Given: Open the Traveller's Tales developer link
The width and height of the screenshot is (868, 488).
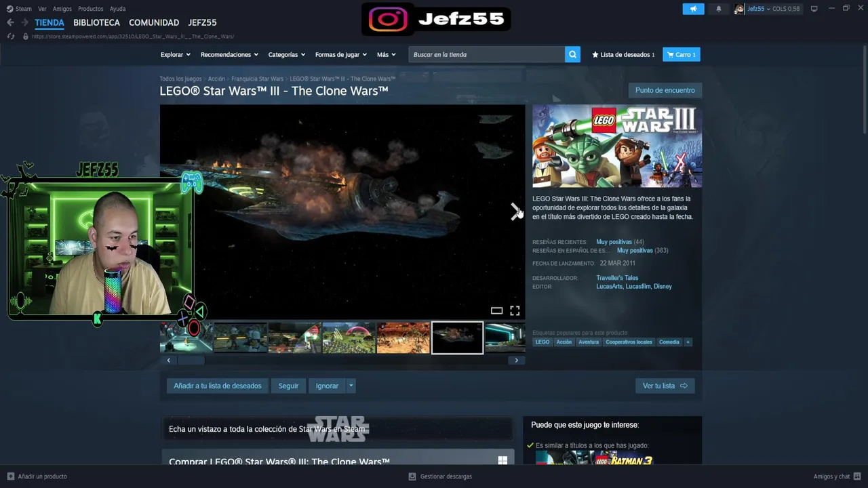Looking at the screenshot, I should pos(617,278).
